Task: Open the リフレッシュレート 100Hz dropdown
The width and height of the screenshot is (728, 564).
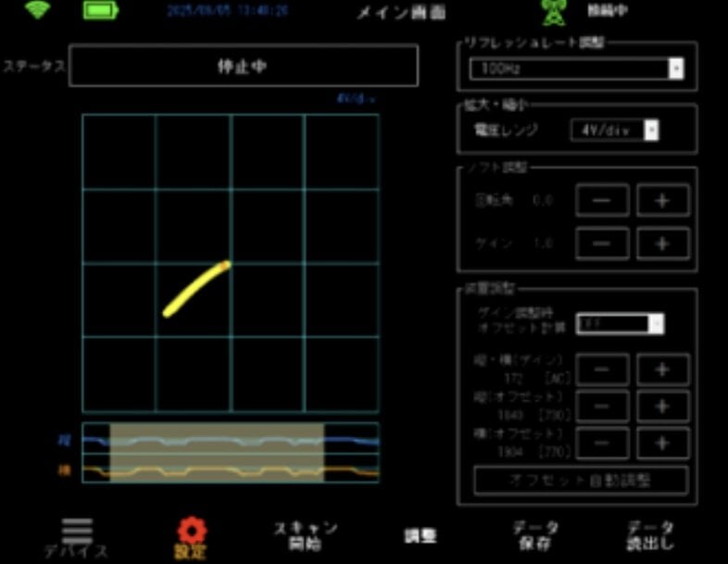Action: coord(576,69)
